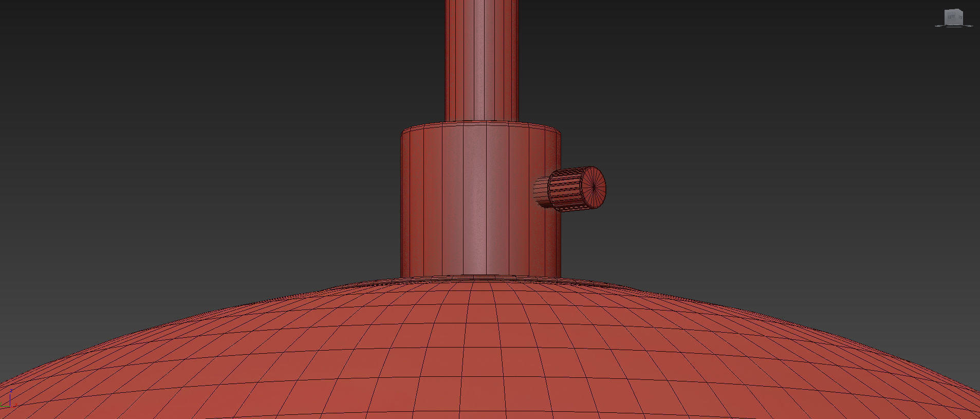The image size is (980, 419).
Task: Click the ViewCube Left face
Action: coord(951,17)
